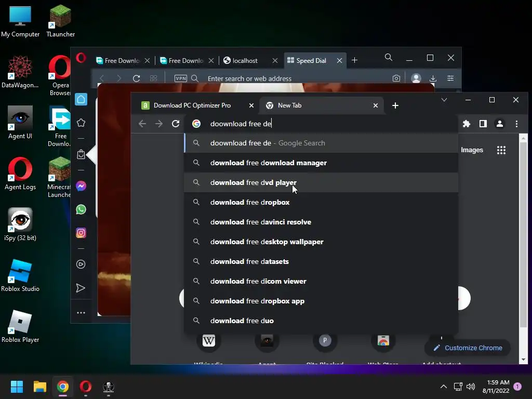
Task: Open My Computer desktop icon
Action: pyautogui.click(x=20, y=21)
